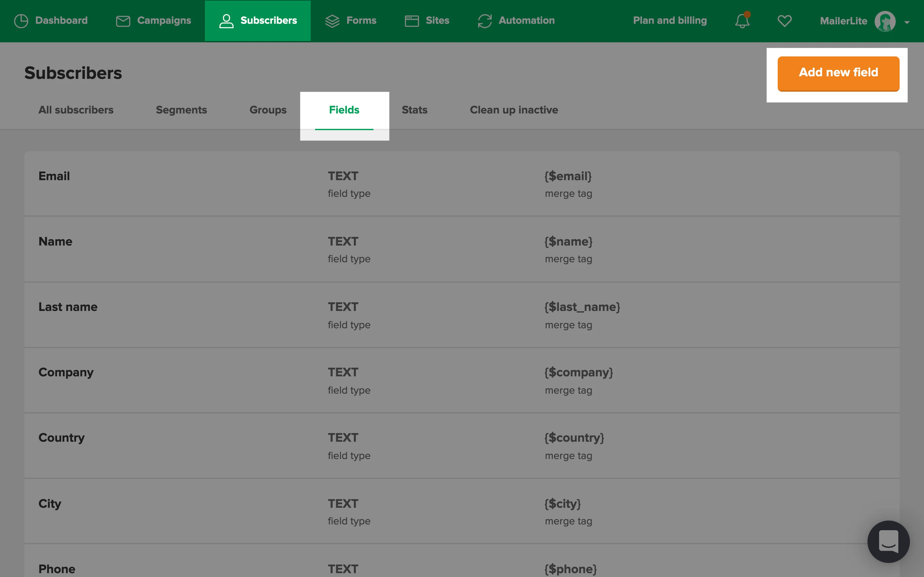Open the Plan and billing page

click(x=670, y=21)
